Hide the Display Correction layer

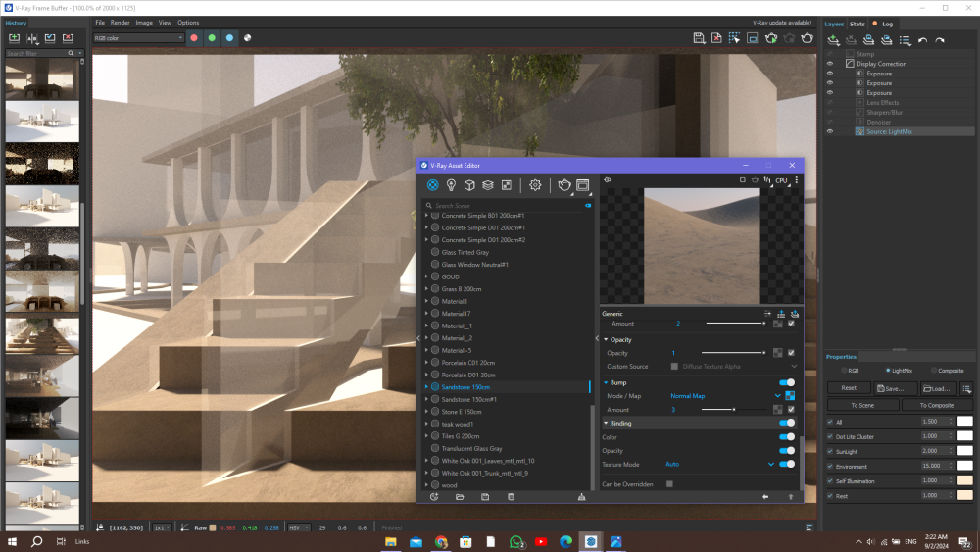click(830, 64)
